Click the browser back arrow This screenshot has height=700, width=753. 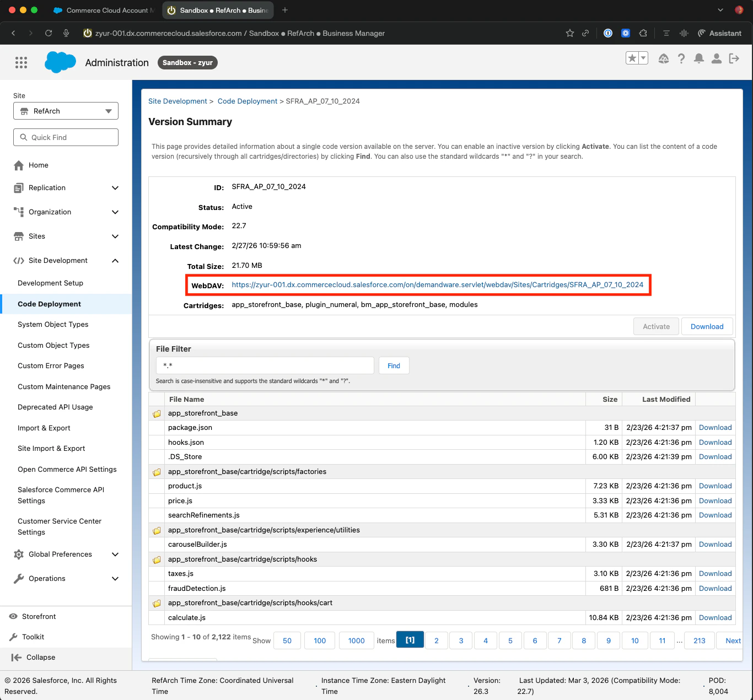pyautogui.click(x=13, y=33)
